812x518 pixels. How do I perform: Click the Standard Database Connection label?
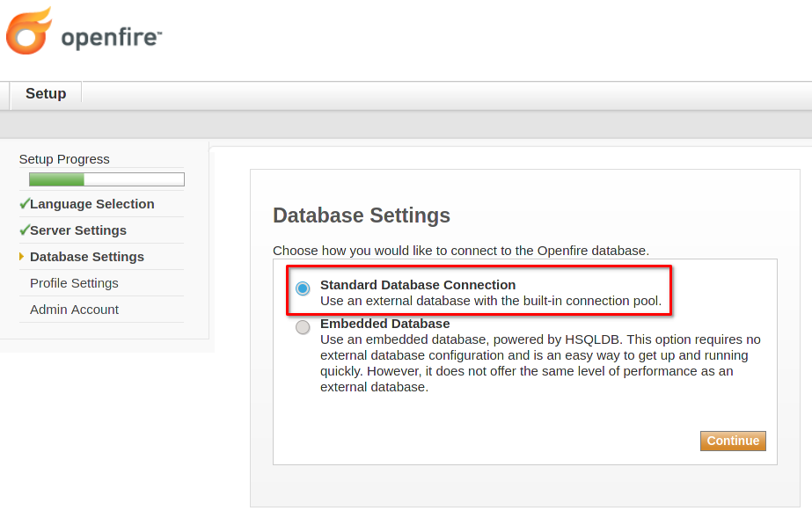tap(418, 285)
